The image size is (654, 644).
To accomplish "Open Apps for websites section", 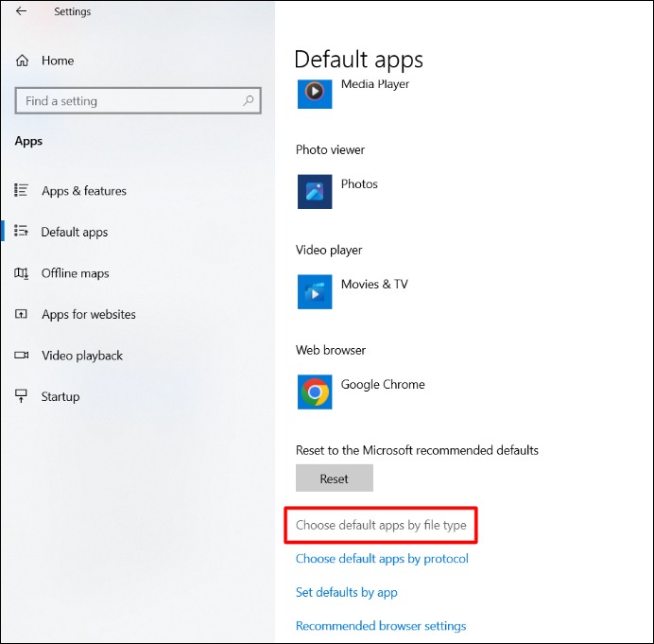I will [x=88, y=315].
